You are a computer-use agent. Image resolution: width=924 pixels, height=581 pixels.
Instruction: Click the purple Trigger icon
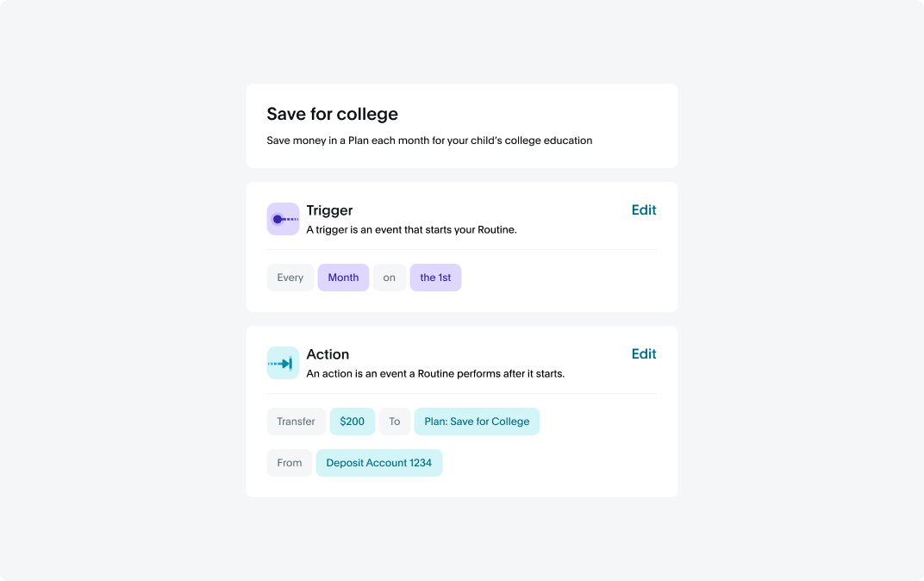click(283, 219)
